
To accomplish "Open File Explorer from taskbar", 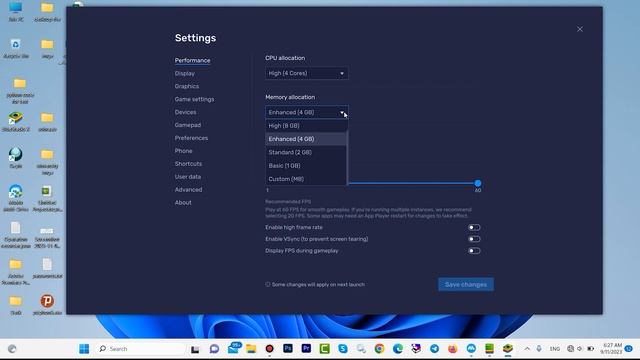I will [x=251, y=349].
